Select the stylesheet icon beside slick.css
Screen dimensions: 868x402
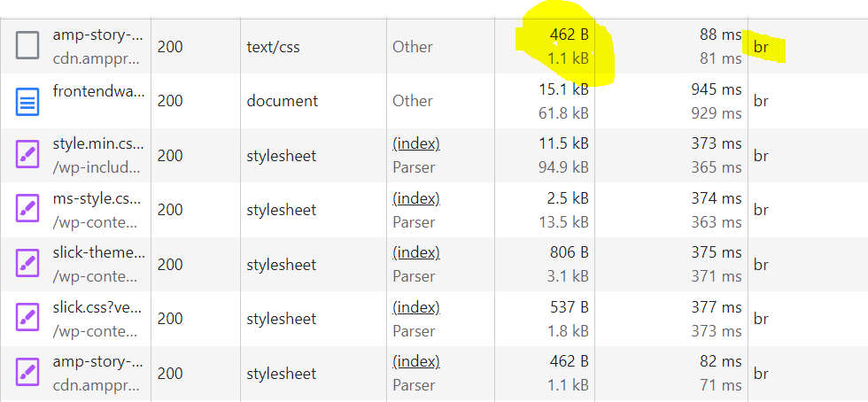[x=27, y=318]
